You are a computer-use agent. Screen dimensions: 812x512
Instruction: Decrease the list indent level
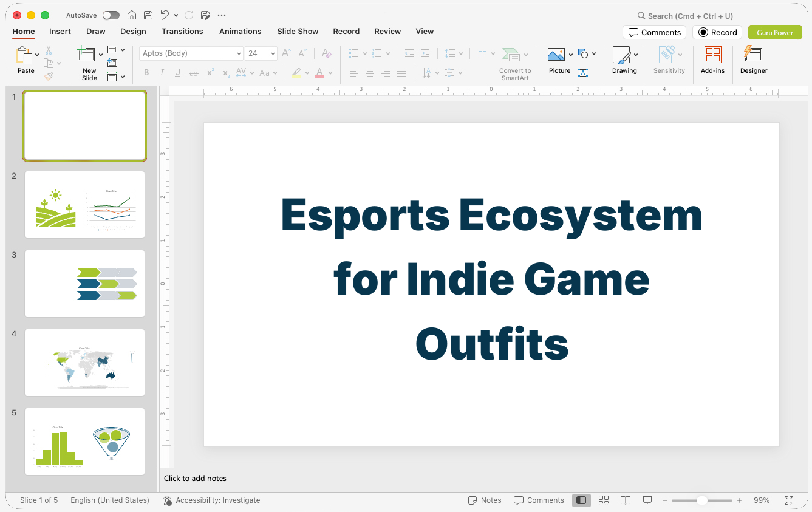409,53
